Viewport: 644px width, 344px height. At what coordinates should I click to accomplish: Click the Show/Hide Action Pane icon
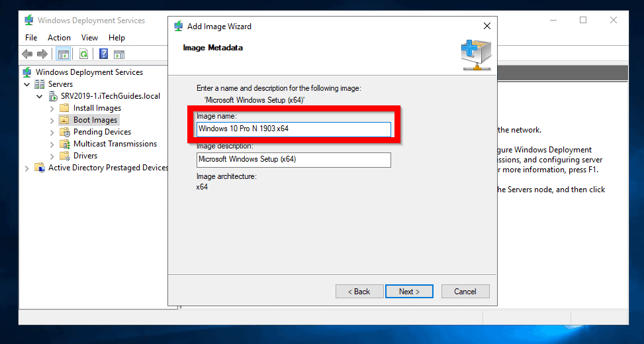pos(119,54)
